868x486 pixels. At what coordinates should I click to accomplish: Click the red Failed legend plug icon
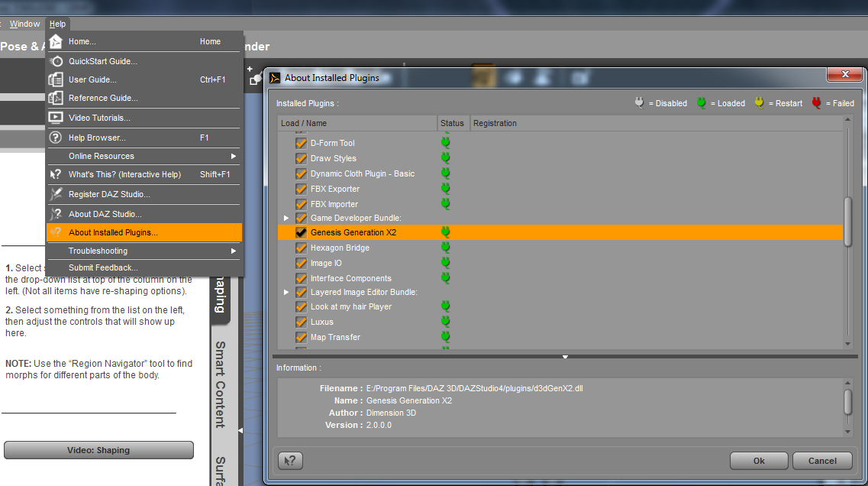coord(816,102)
